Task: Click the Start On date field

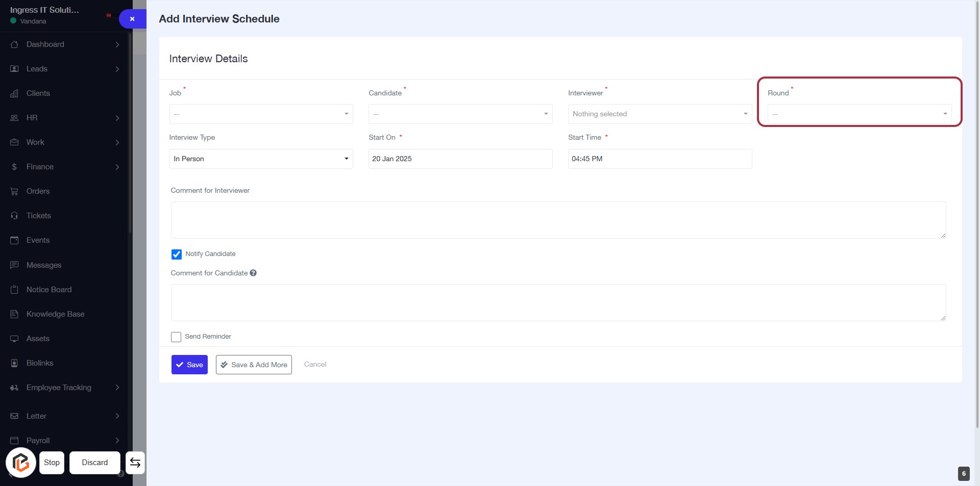Action: coord(460,159)
